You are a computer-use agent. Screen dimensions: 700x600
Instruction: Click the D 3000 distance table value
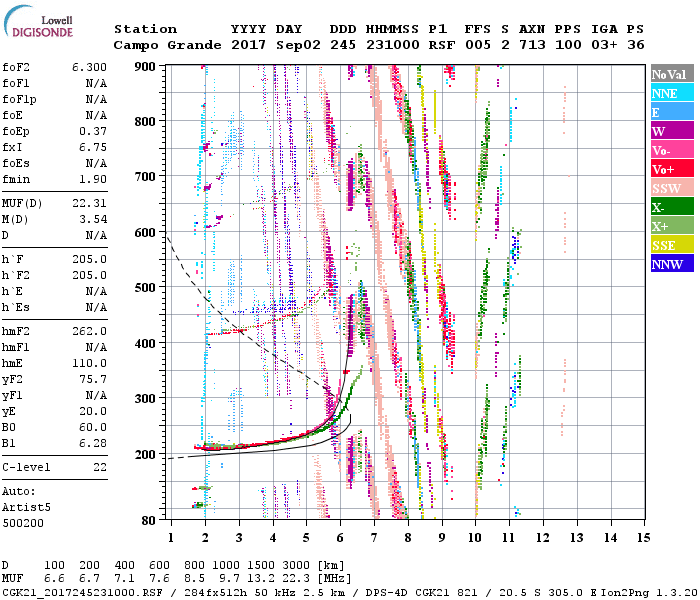(x=296, y=566)
